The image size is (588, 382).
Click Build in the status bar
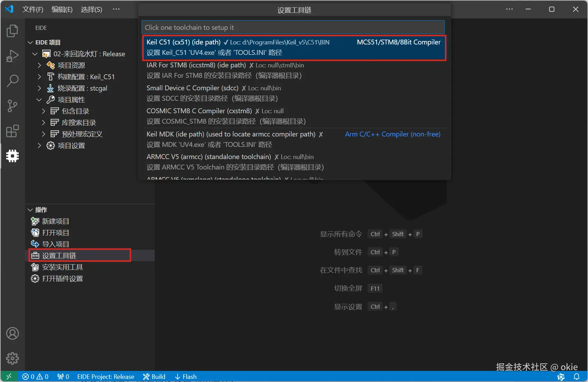click(154, 376)
